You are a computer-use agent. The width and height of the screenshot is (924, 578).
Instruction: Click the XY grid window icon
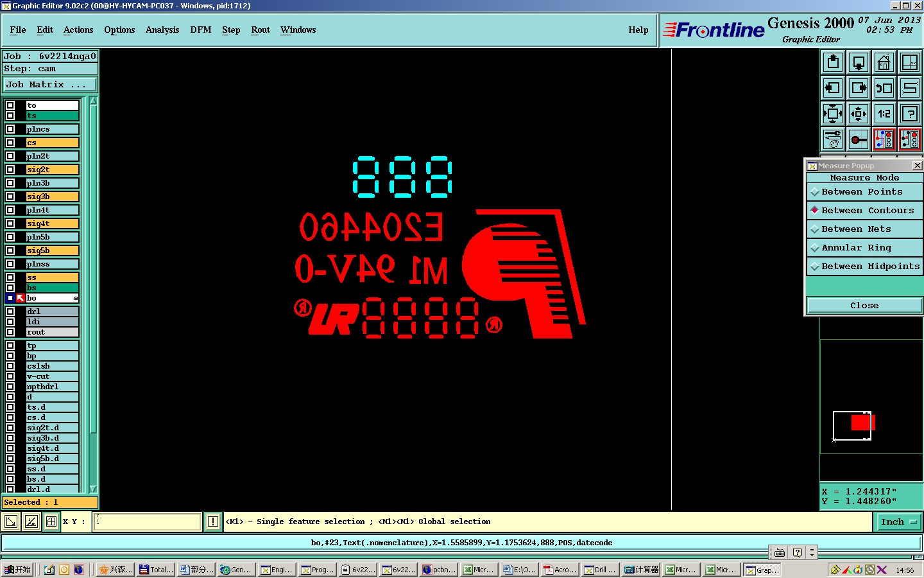pyautogui.click(x=910, y=62)
